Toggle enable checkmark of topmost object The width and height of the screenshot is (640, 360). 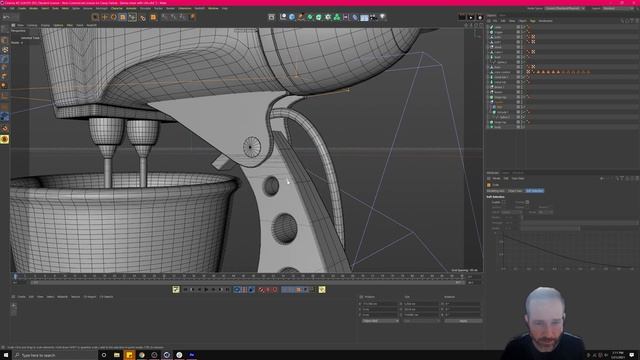point(525,27)
